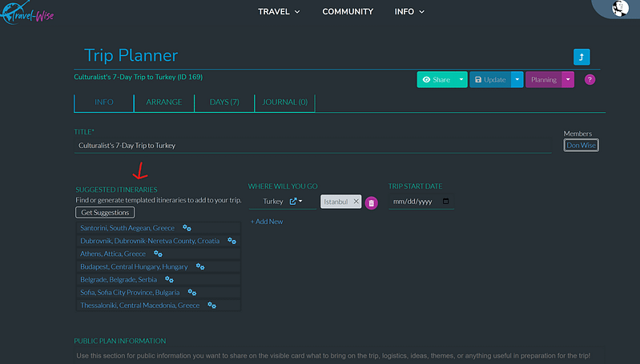This screenshot has width=640, height=364.
Task: Switch to the INFO tab
Action: click(104, 102)
